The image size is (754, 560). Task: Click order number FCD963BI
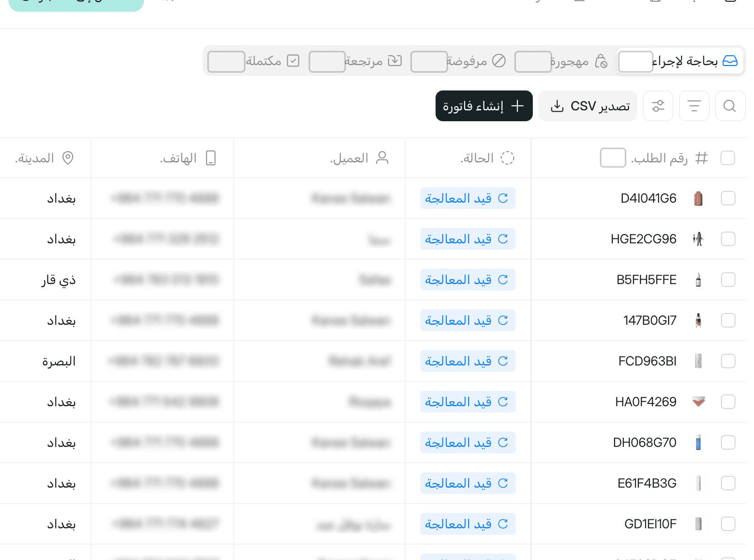click(x=648, y=361)
